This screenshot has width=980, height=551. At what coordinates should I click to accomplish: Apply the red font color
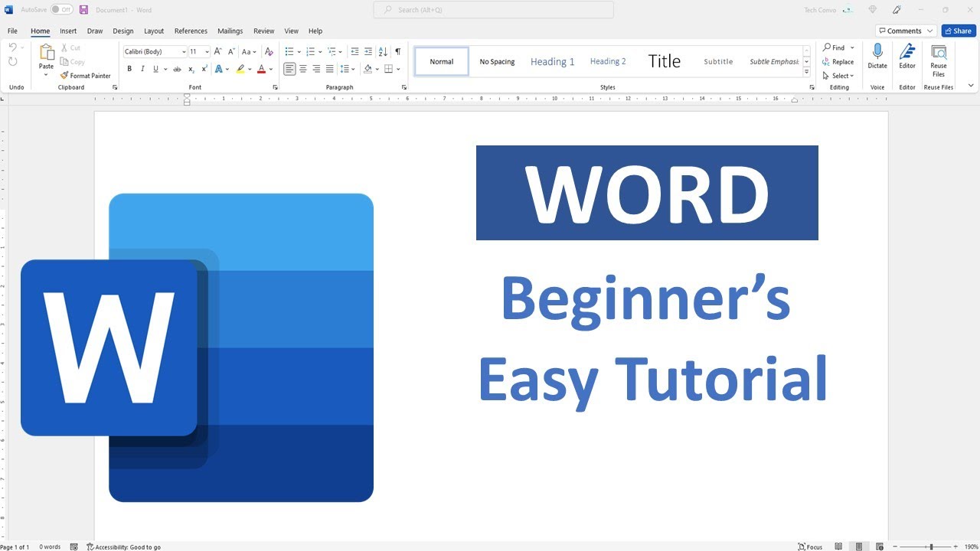pos(261,69)
